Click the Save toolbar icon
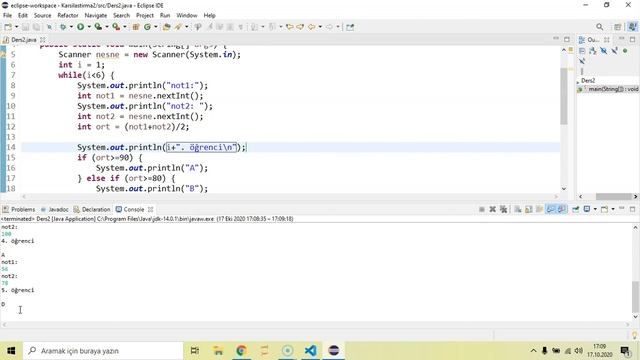 tap(25, 27)
